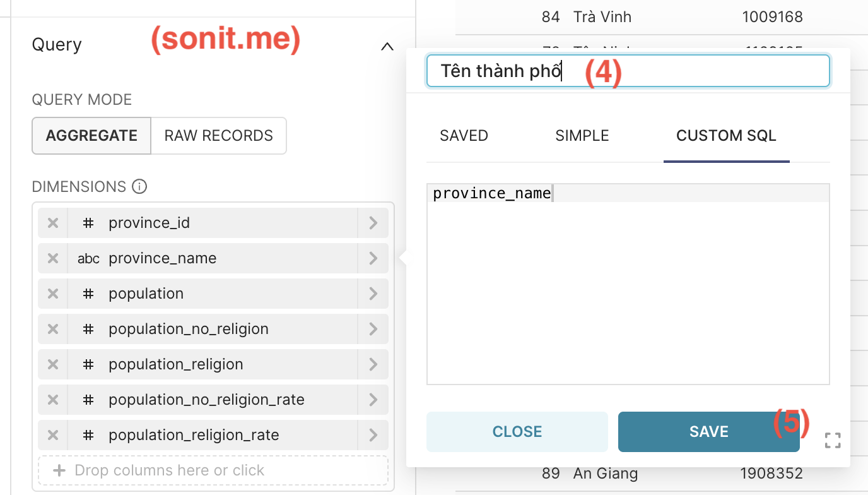Viewport: 868px width, 495px height.
Task: Open the province_name dimension editor chevron
Action: pyautogui.click(x=372, y=258)
